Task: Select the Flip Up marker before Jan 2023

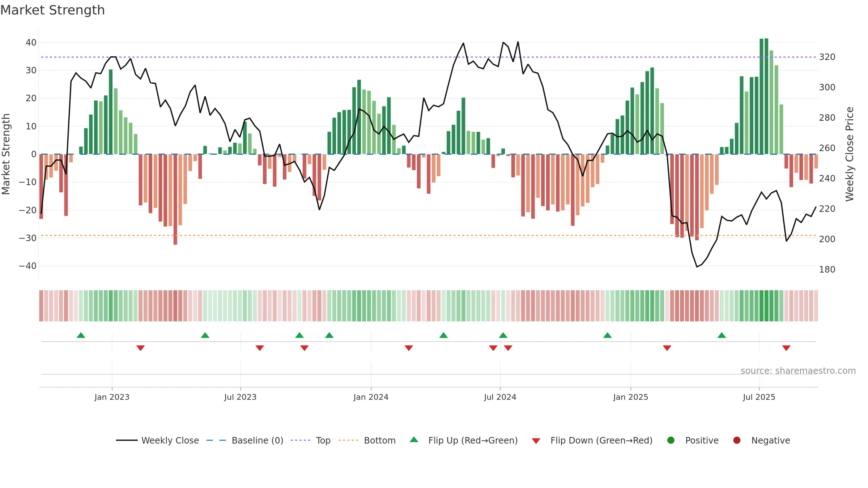Action: 81,335
